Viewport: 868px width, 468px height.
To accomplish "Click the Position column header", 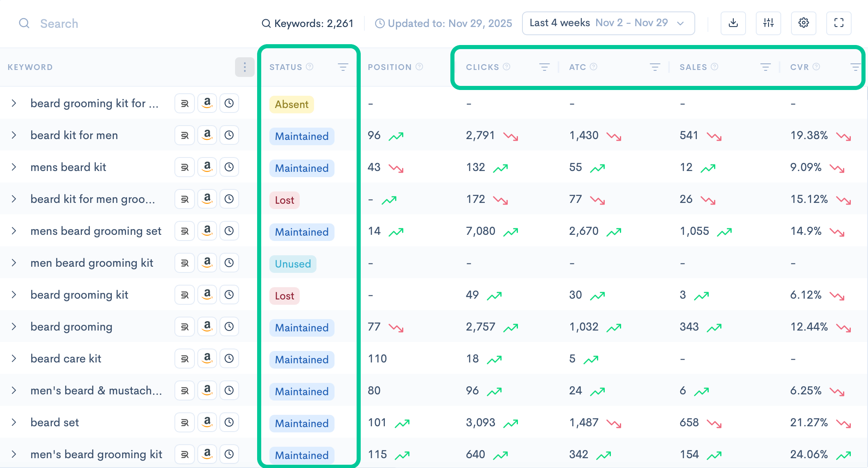I will pos(389,67).
